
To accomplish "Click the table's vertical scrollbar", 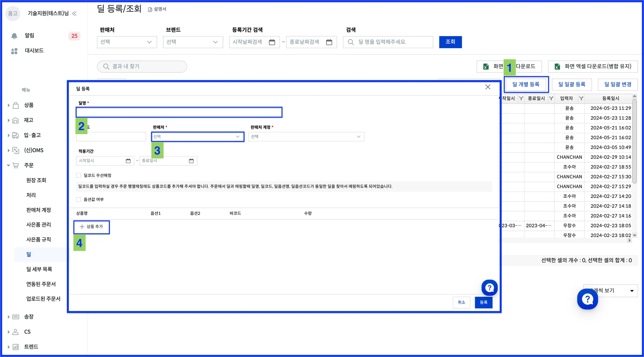I will [x=634, y=142].
